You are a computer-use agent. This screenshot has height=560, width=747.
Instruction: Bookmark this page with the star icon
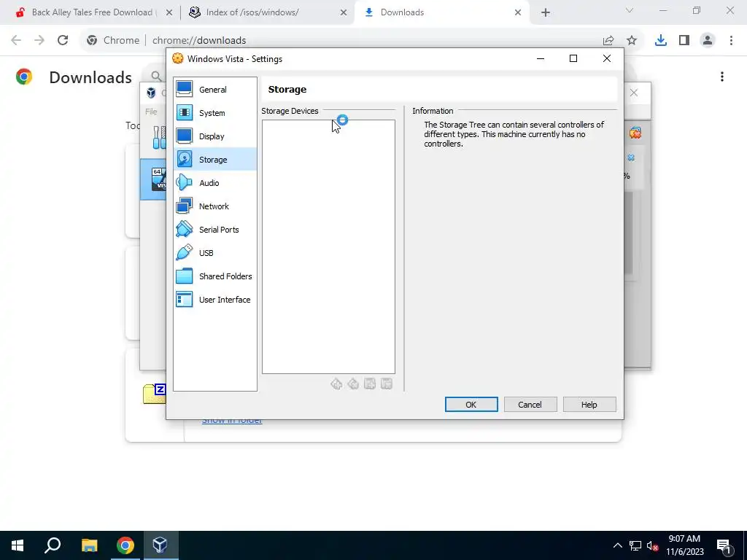[x=632, y=40]
